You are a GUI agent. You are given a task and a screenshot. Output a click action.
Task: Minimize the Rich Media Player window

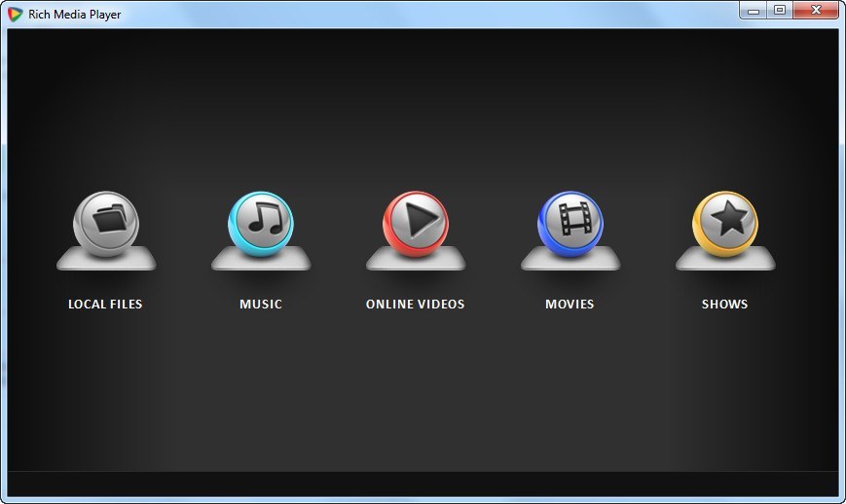[x=754, y=11]
